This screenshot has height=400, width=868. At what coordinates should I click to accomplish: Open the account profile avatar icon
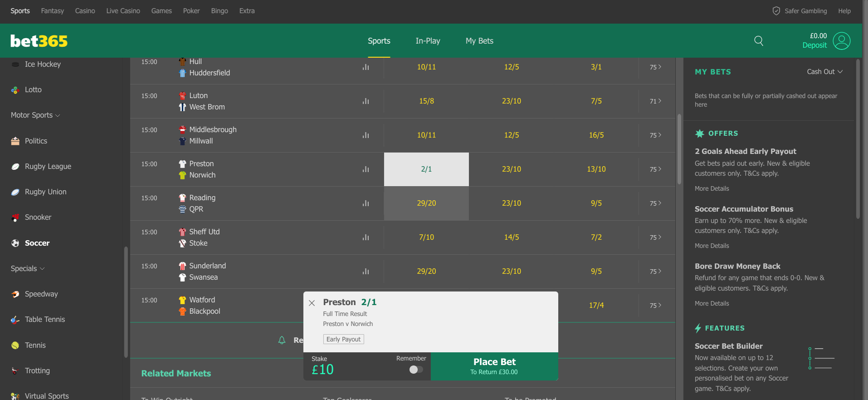point(842,41)
